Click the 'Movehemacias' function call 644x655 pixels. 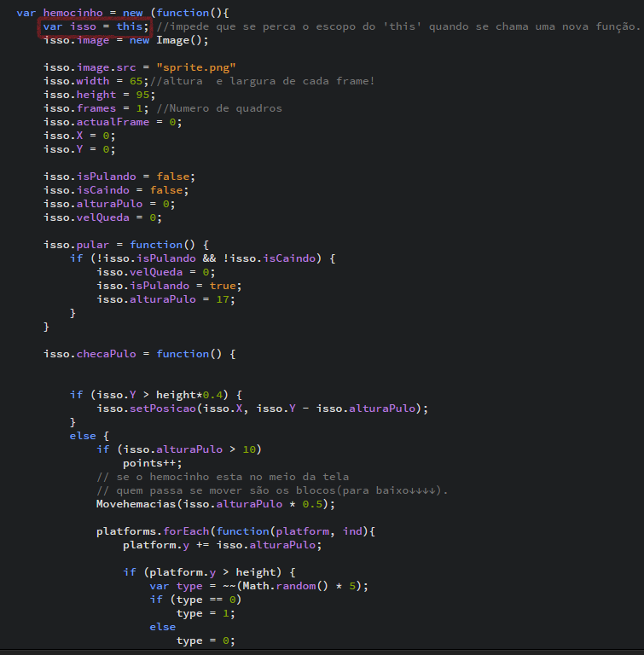pos(136,504)
